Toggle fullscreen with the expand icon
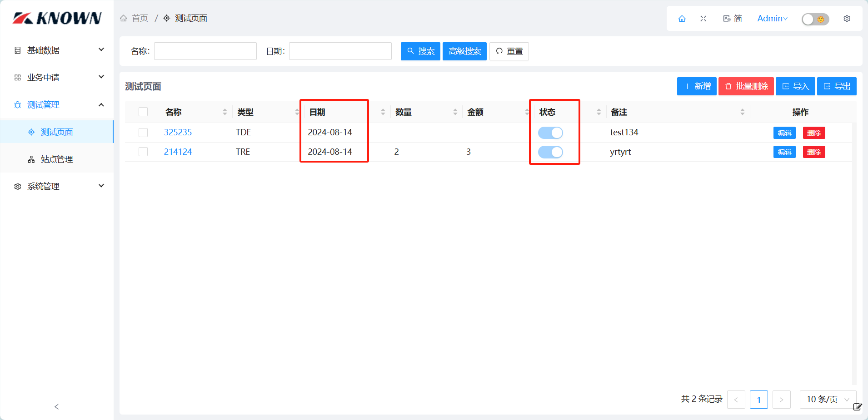 (703, 19)
